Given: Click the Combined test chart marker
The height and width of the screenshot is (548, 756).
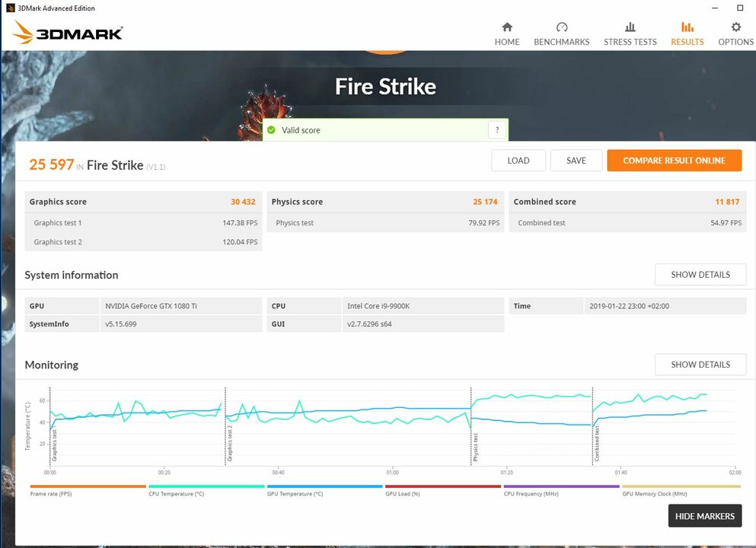Looking at the screenshot, I should point(597,444).
